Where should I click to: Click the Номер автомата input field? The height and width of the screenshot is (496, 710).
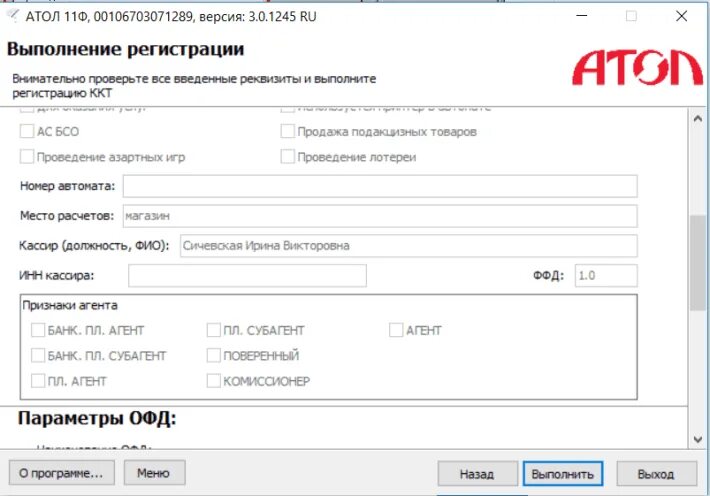380,186
